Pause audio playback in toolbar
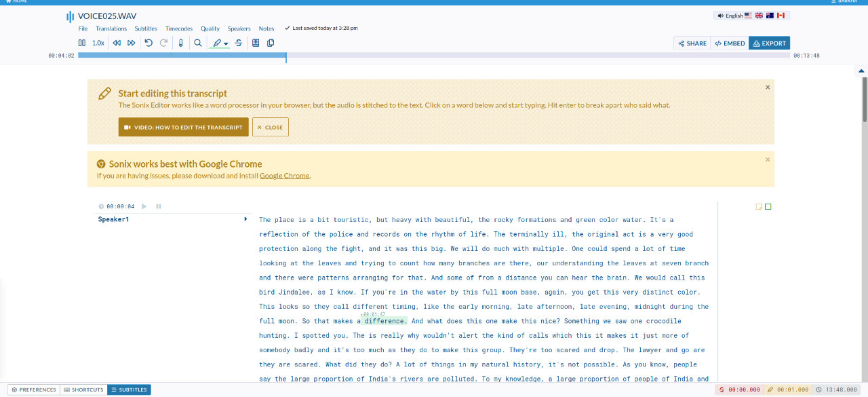Screen dimensions: 868x397 click(x=82, y=43)
